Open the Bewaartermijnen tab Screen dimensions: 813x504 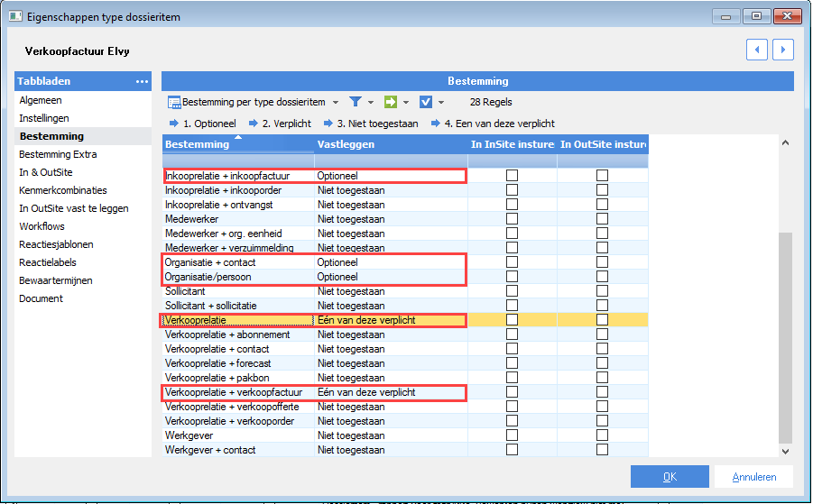(x=55, y=280)
